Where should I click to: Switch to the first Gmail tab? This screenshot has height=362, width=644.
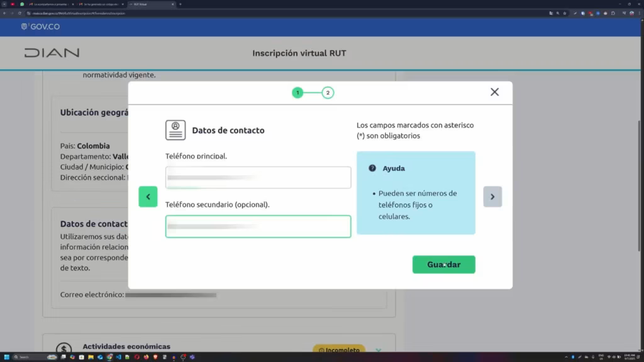point(52,4)
